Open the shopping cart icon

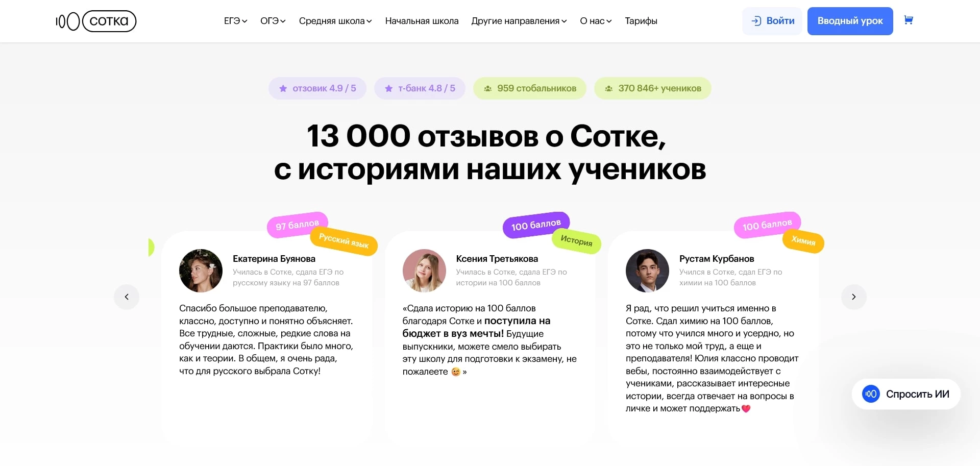tap(909, 20)
